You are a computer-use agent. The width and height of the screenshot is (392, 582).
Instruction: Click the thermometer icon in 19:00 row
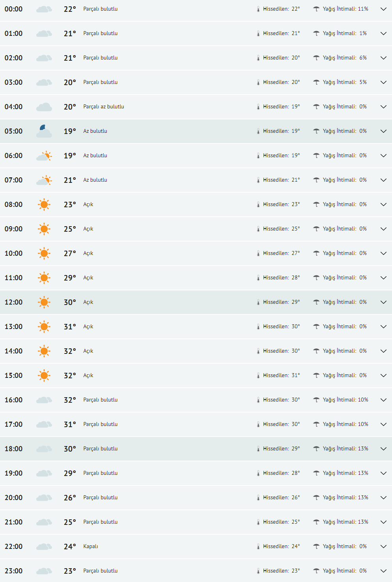click(x=258, y=473)
